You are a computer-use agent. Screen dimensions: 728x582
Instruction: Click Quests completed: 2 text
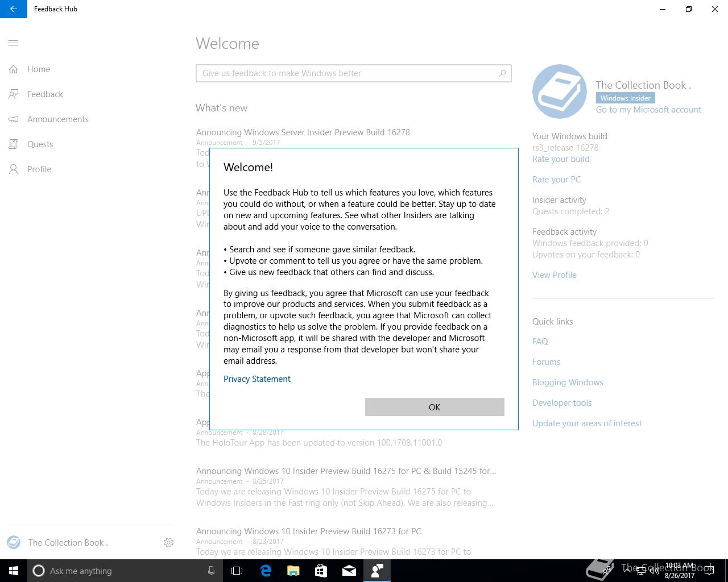coord(570,211)
